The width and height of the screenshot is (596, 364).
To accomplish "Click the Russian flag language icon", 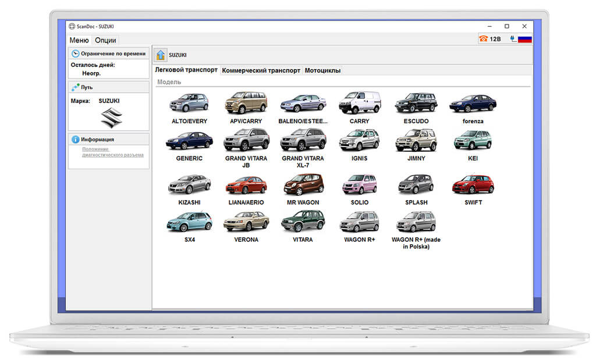I will coord(525,39).
